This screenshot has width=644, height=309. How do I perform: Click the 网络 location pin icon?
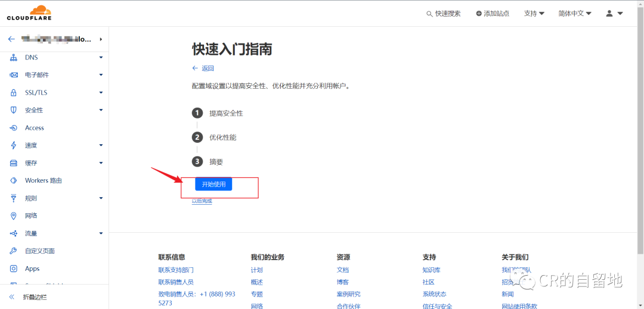coord(14,216)
